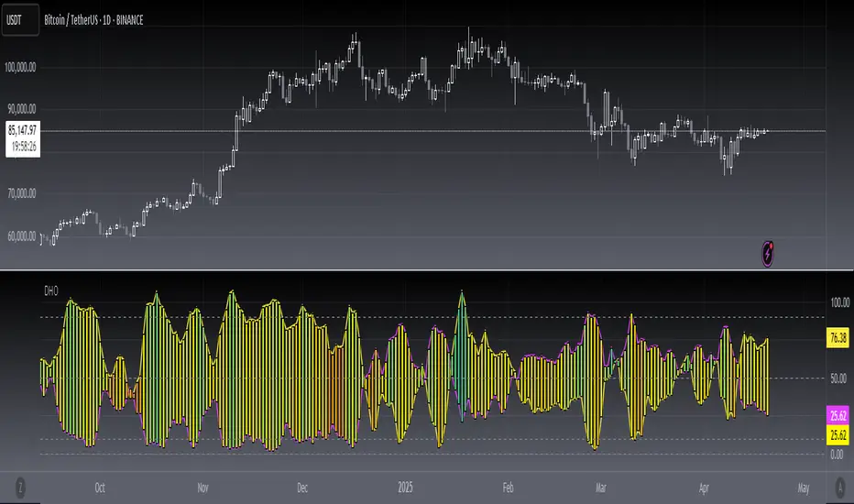Click the yellow 25.62 indicator value label
The width and height of the screenshot is (854, 504).
[838, 434]
